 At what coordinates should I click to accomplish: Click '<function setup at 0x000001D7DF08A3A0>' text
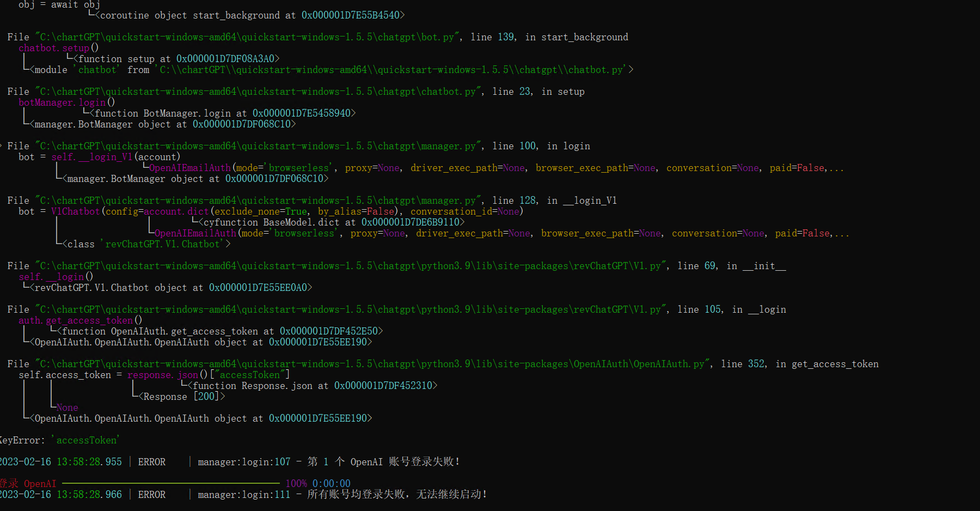click(176, 59)
